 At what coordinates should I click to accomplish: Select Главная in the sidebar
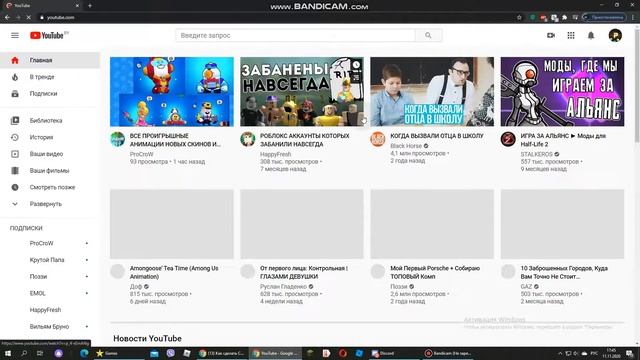[50, 60]
